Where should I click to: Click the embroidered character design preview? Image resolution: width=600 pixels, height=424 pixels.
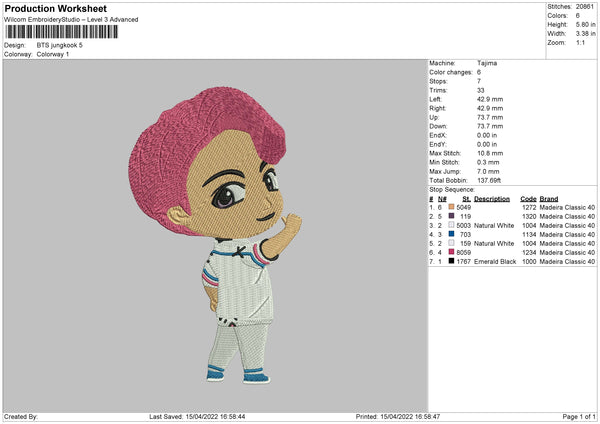click(215, 235)
